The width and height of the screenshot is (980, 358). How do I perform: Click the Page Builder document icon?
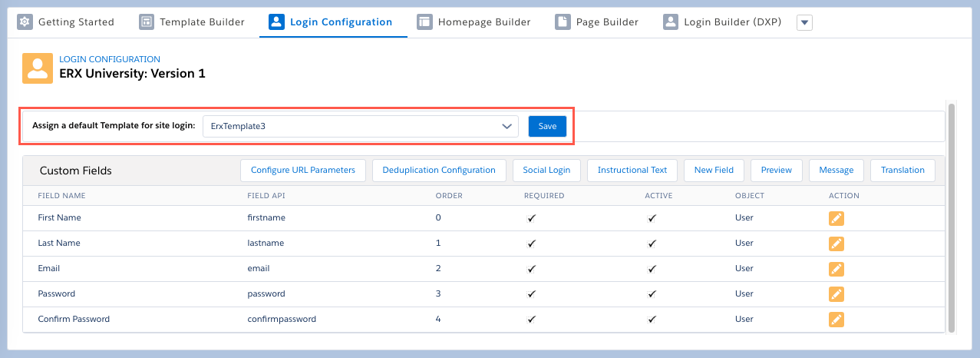tap(563, 22)
